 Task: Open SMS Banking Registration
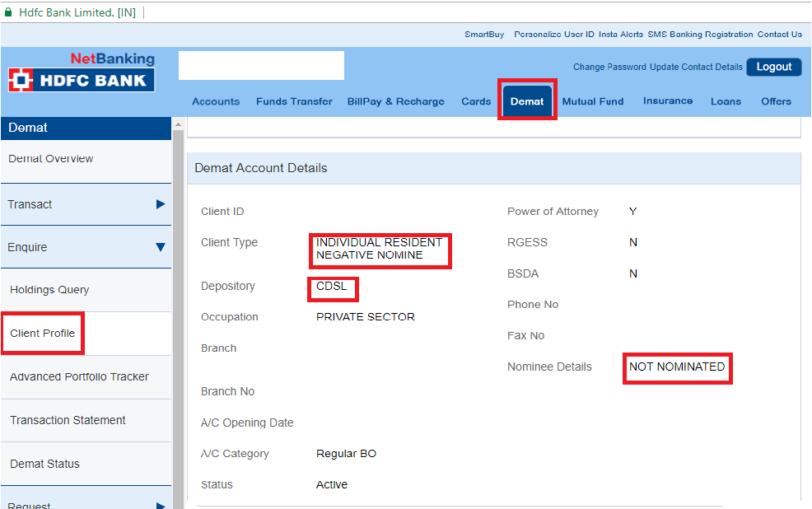pos(700,35)
